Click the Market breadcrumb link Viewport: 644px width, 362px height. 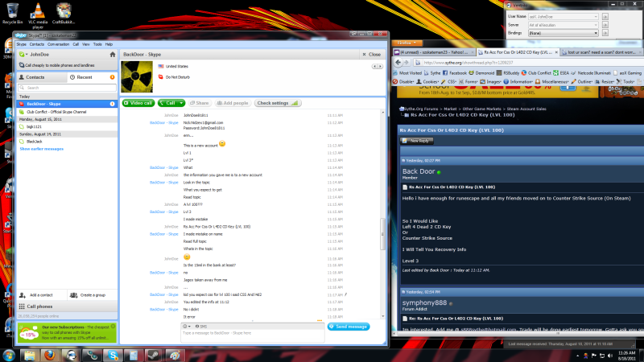(x=450, y=109)
